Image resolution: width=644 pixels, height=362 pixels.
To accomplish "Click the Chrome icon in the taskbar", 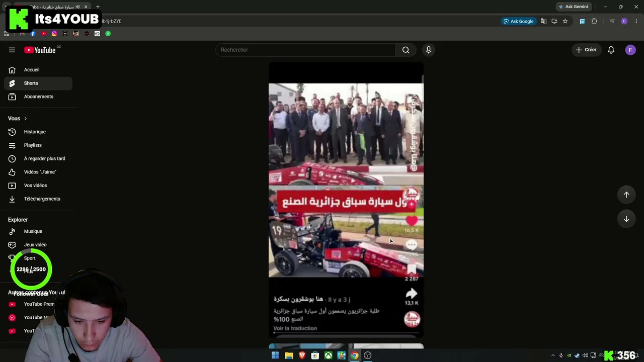I will (x=355, y=355).
